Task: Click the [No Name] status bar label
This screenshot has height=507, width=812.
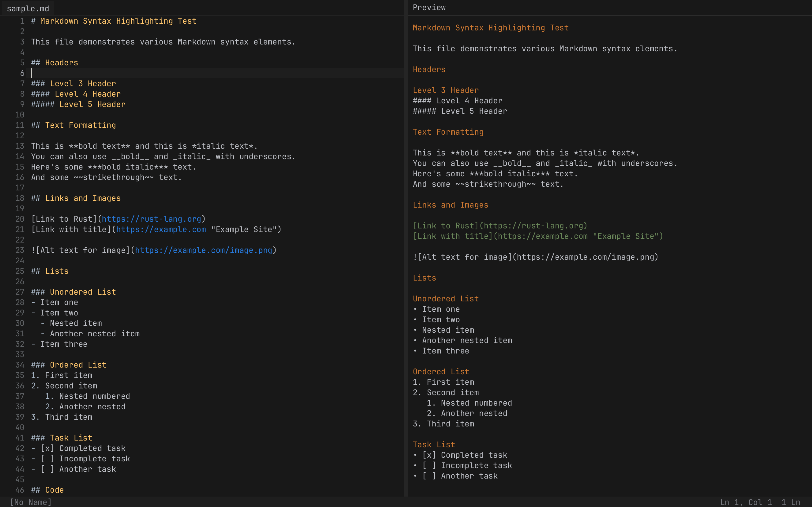Action: 30,502
